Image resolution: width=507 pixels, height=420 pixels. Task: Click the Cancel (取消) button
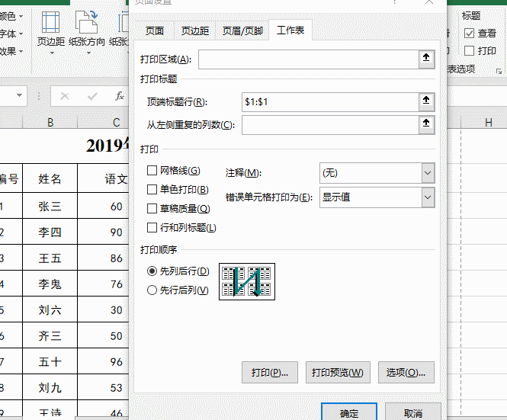pyautogui.click(x=413, y=412)
